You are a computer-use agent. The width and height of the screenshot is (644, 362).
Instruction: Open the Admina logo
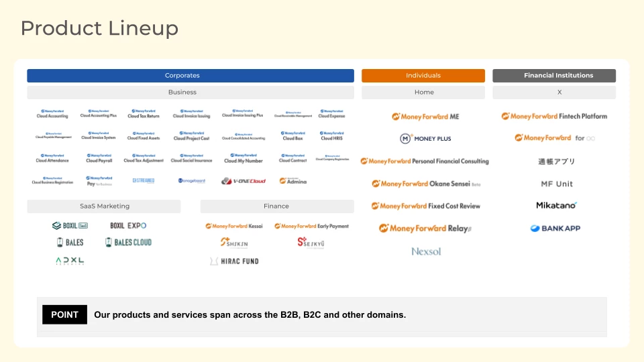point(293,181)
